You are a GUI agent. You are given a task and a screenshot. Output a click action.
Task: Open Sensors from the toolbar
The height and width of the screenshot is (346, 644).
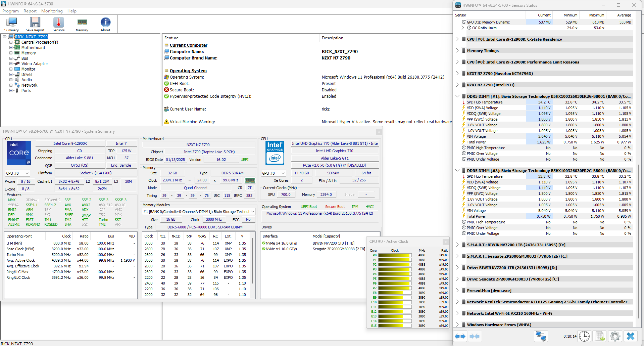click(x=58, y=24)
